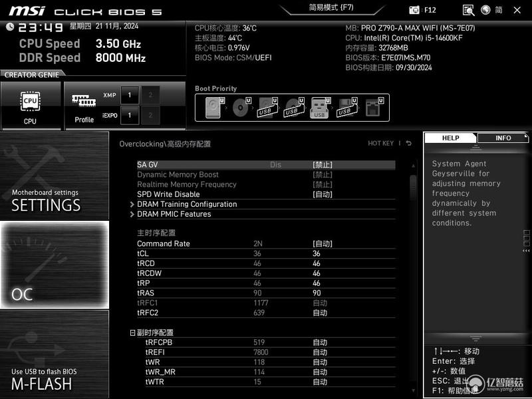Open the OC overclocking menu

click(x=55, y=265)
